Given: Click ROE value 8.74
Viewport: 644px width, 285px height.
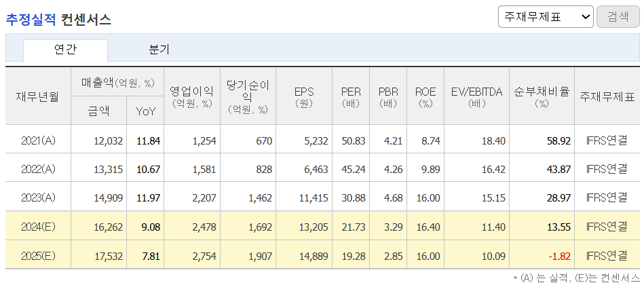Looking at the screenshot, I should click(431, 141).
